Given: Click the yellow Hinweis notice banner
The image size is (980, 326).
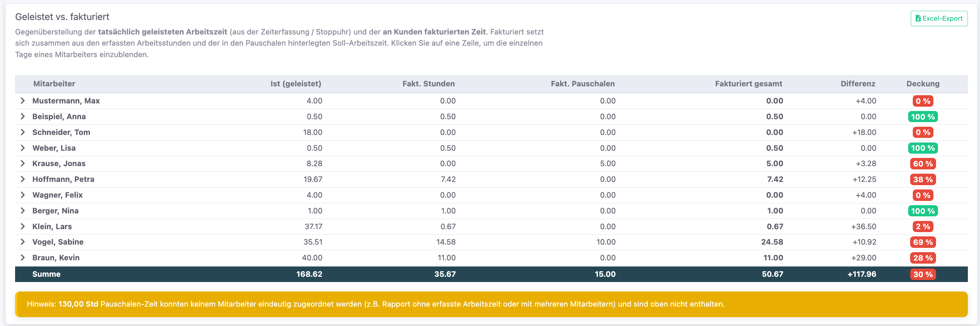Looking at the screenshot, I should [491, 304].
